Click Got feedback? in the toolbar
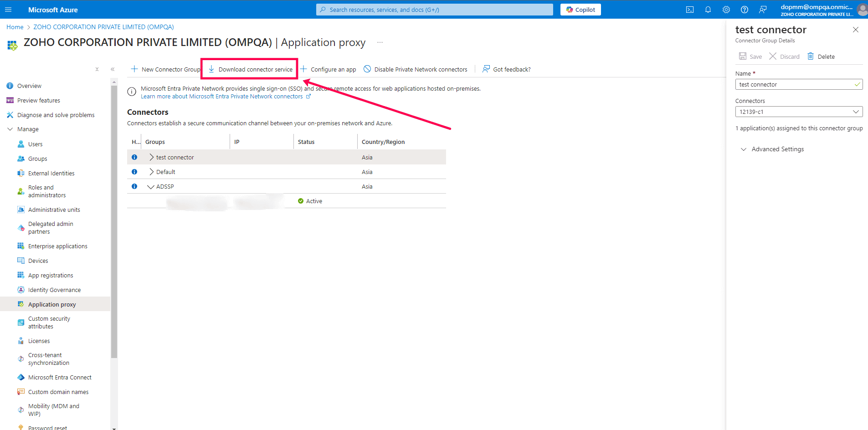The image size is (868, 430). (507, 69)
